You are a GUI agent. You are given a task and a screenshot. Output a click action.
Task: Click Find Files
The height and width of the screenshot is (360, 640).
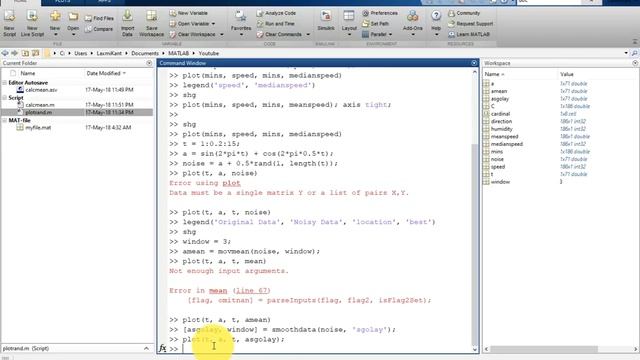[x=99, y=18]
